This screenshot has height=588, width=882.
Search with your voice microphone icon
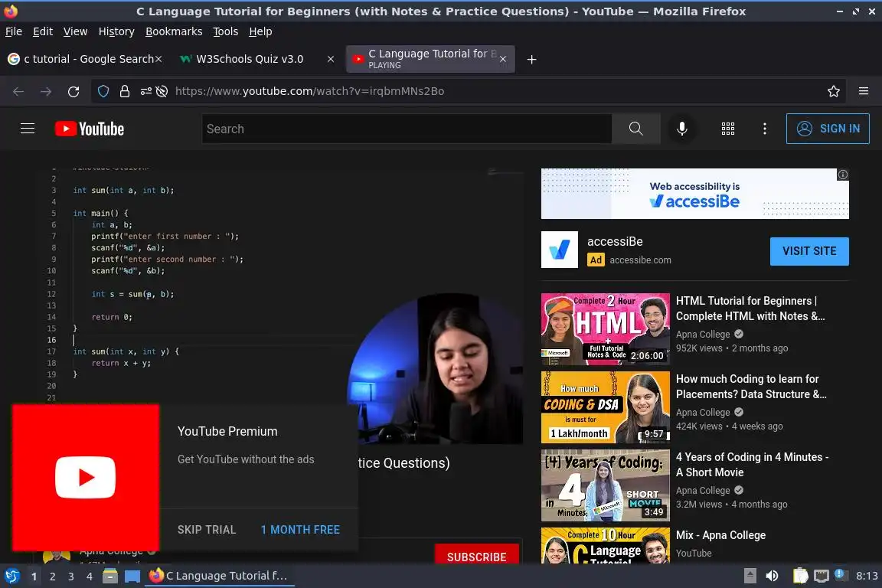click(681, 129)
